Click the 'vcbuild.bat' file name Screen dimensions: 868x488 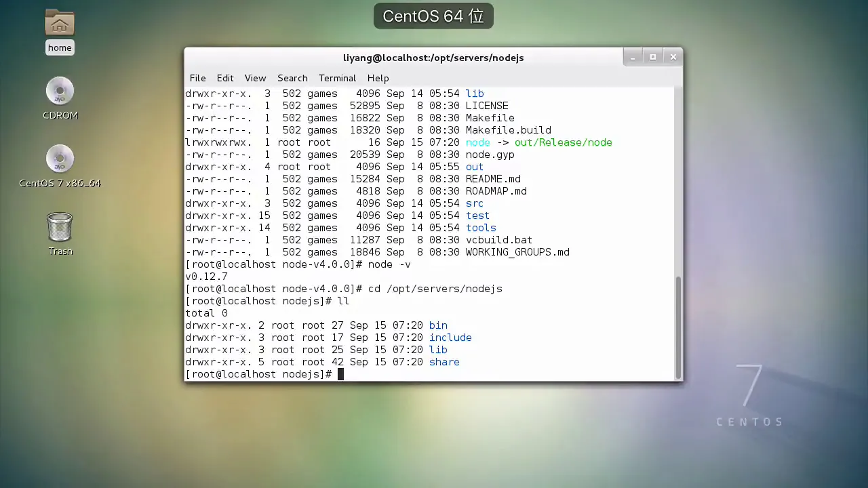(499, 240)
